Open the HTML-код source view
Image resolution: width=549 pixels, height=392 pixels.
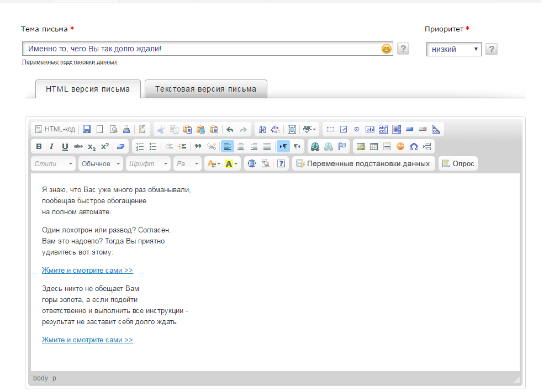pyautogui.click(x=55, y=130)
